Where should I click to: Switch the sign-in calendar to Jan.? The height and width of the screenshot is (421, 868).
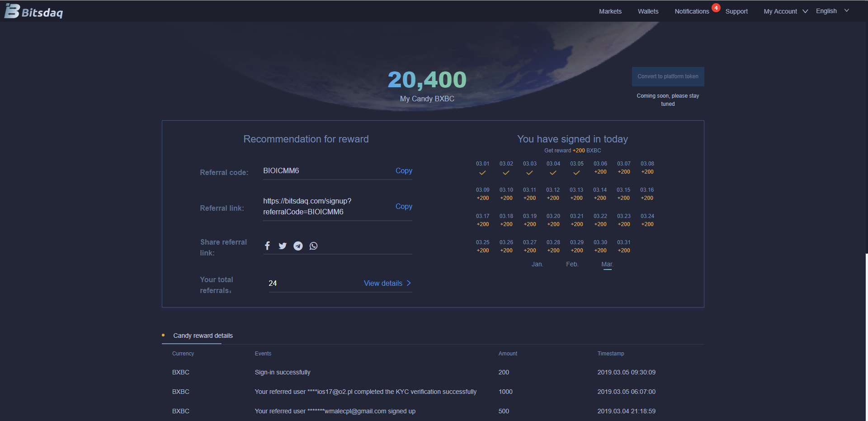tap(537, 264)
